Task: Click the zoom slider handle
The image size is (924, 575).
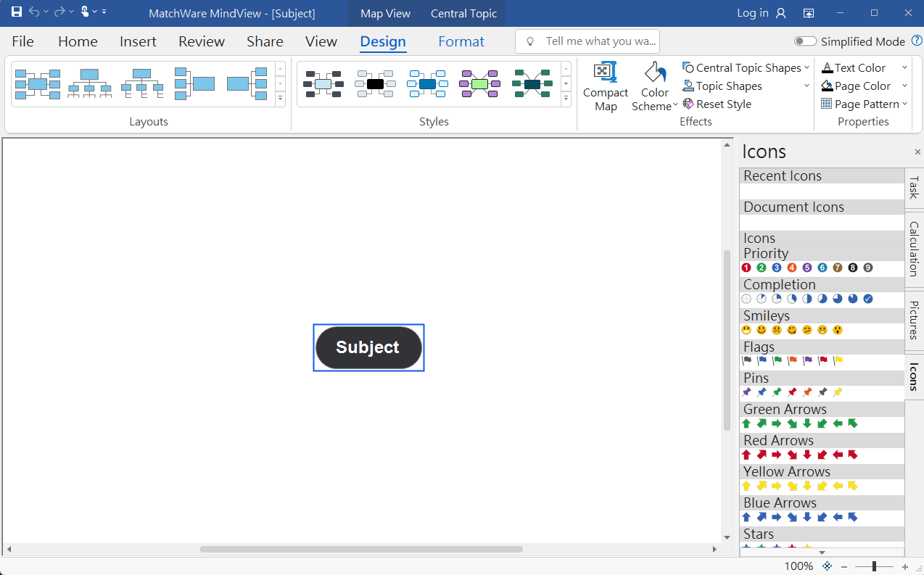Action: (874, 566)
